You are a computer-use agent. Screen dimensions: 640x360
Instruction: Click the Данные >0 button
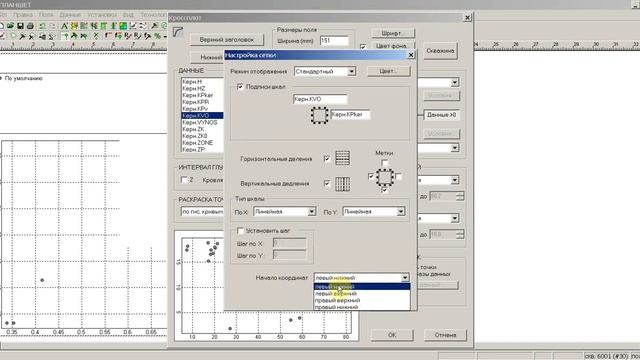(441, 115)
